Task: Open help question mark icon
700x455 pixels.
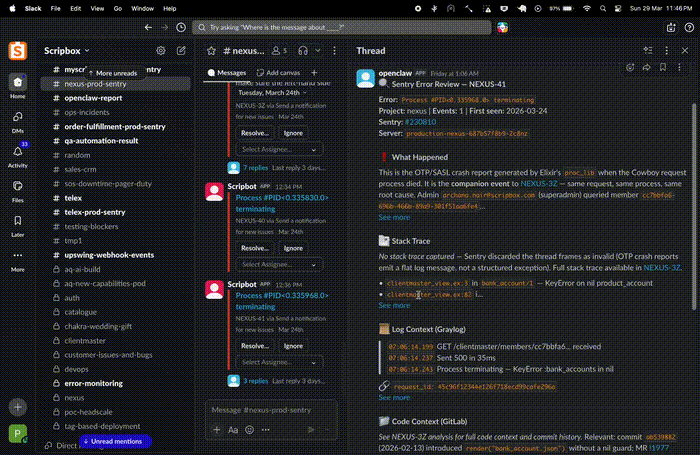Action: tap(689, 27)
